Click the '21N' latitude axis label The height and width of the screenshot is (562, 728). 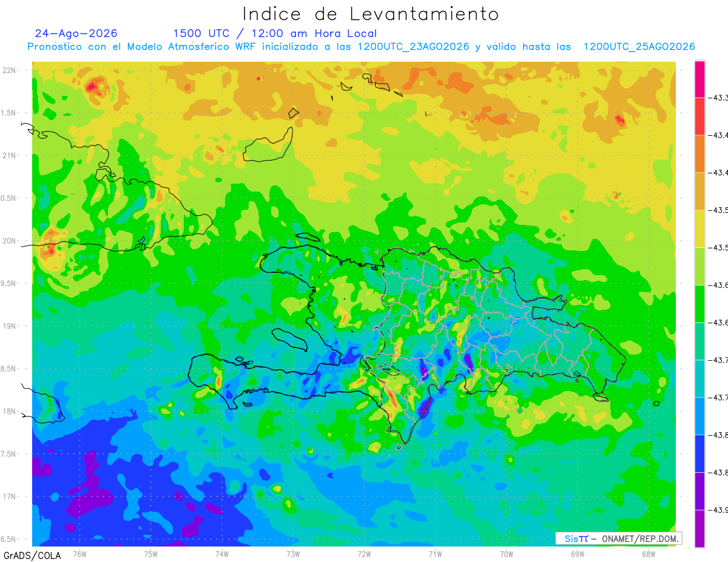(x=9, y=155)
